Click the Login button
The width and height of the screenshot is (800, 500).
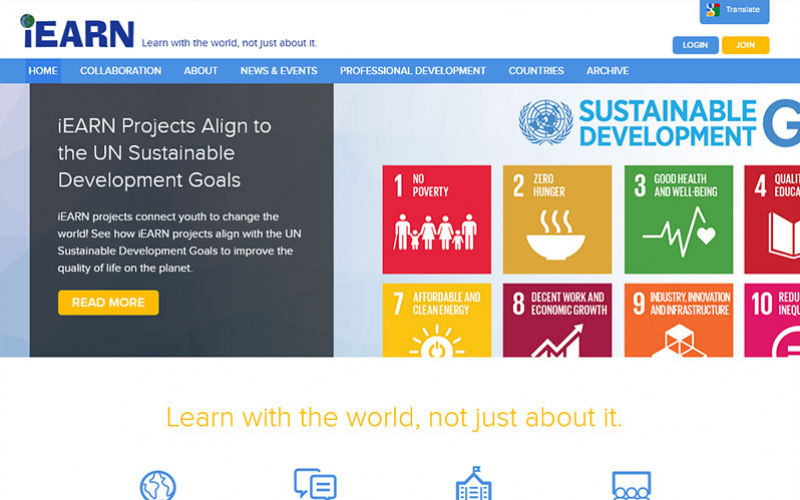[x=695, y=45]
